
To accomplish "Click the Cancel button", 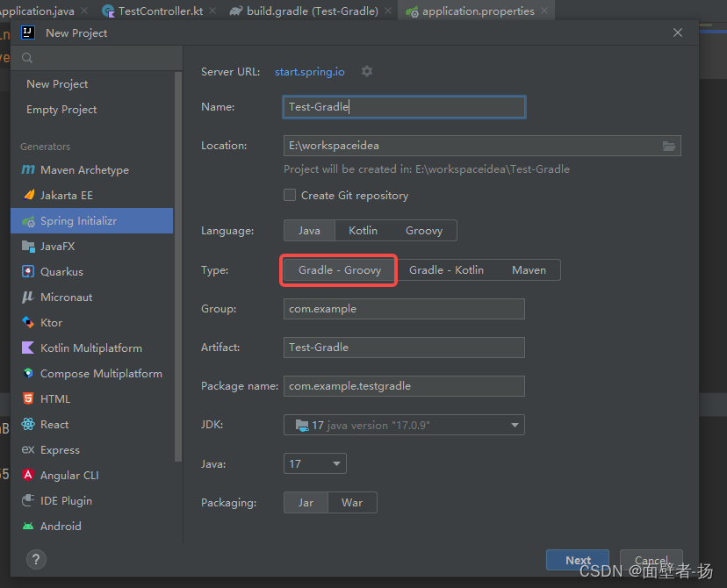I will pos(651,560).
